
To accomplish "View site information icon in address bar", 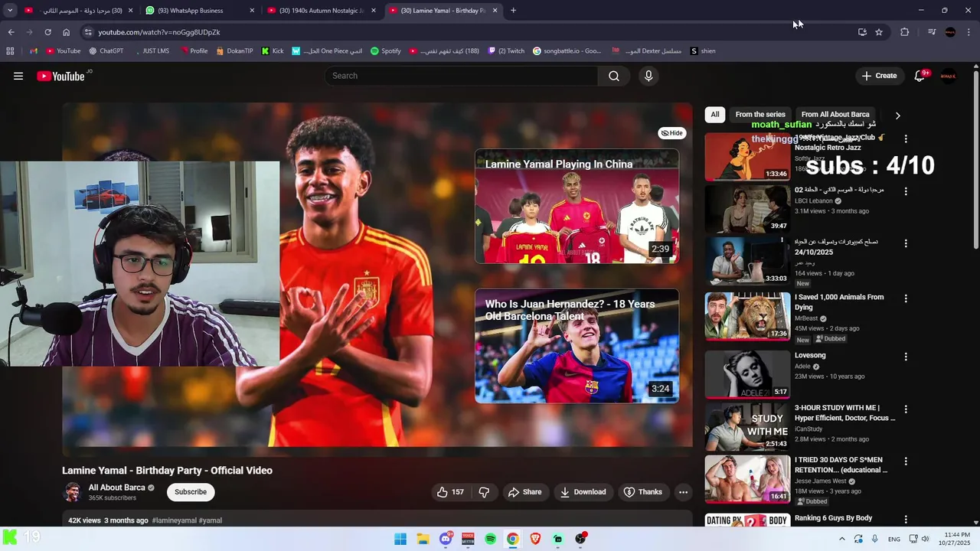I will tap(88, 32).
